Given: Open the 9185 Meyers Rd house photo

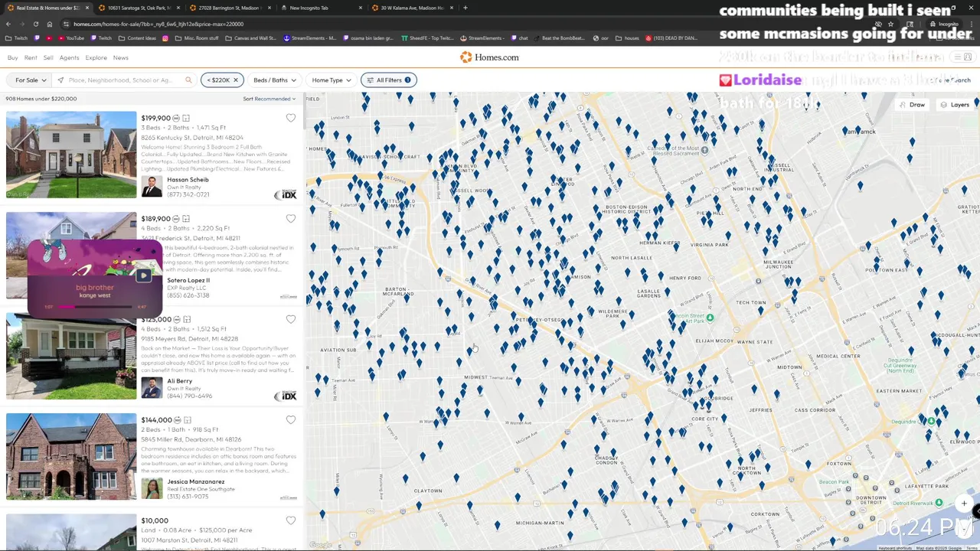Looking at the screenshot, I should coord(71,356).
